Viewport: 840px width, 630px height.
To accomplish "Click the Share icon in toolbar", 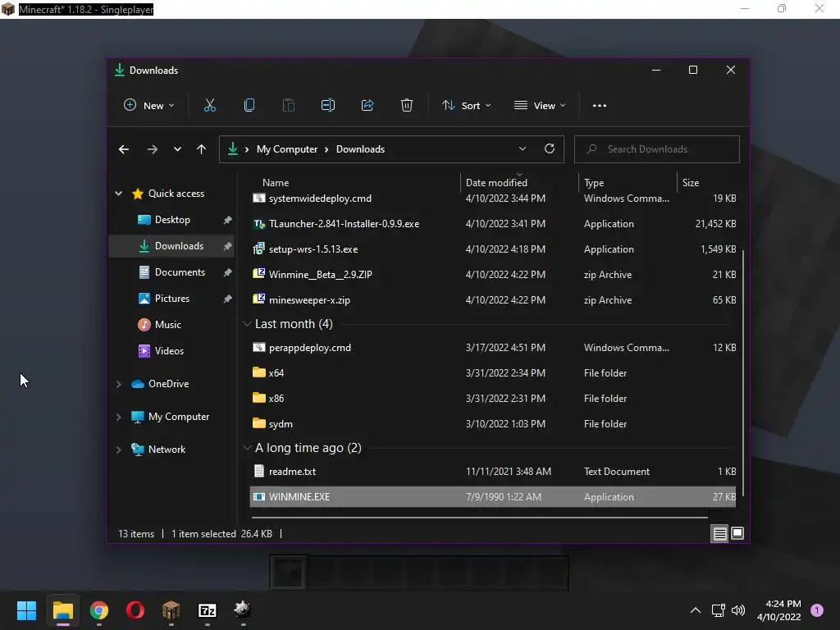I will point(367,106).
